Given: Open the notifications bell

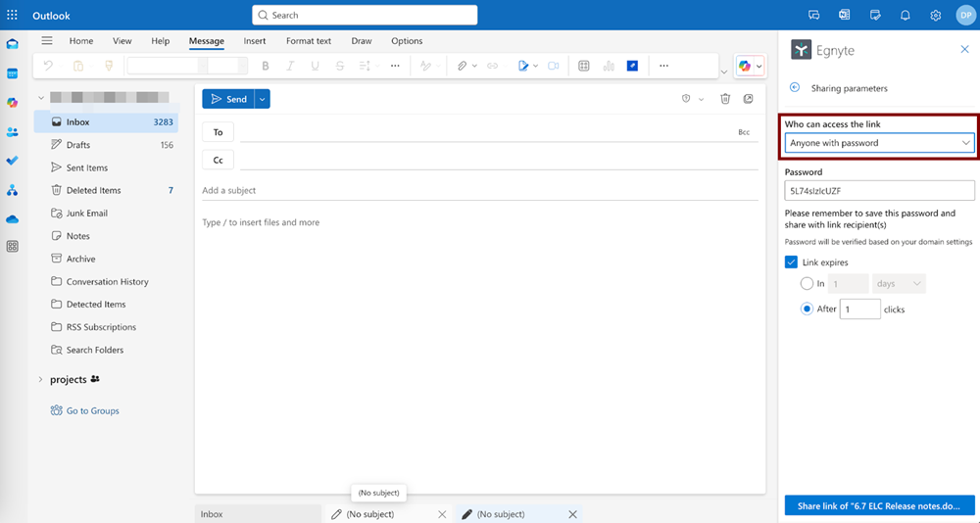Looking at the screenshot, I should [x=906, y=16].
